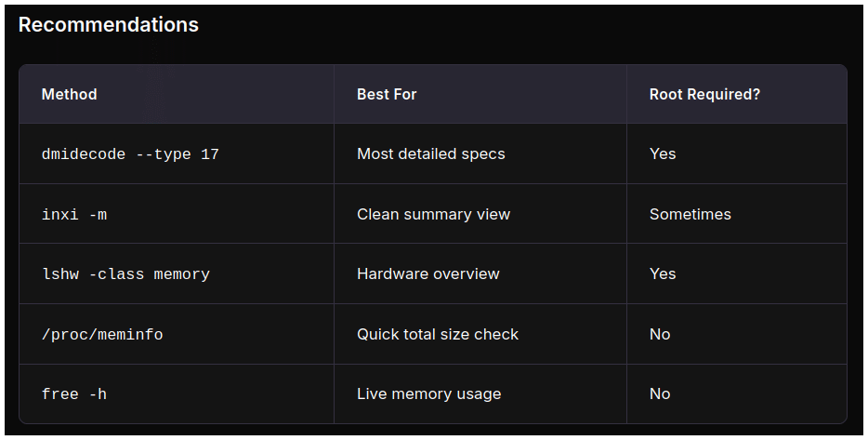Click No in the free -h row

point(660,394)
